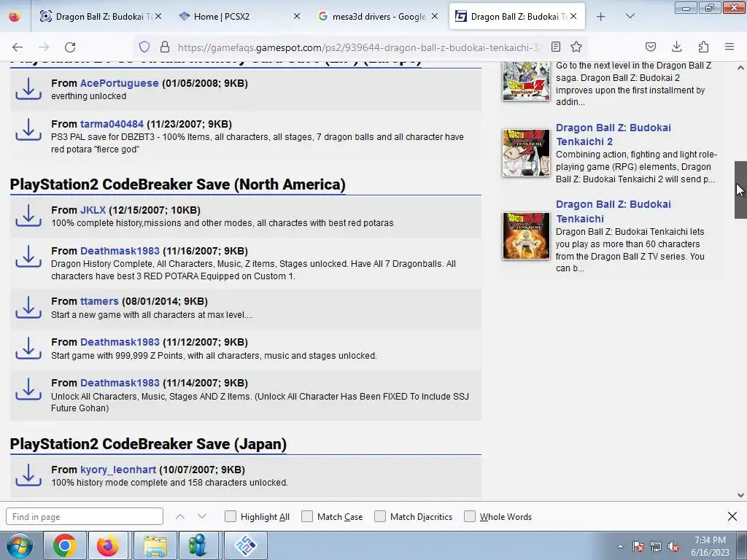Open the PCSX2 taskbar icon
This screenshot has width=747, height=560.
tap(246, 545)
